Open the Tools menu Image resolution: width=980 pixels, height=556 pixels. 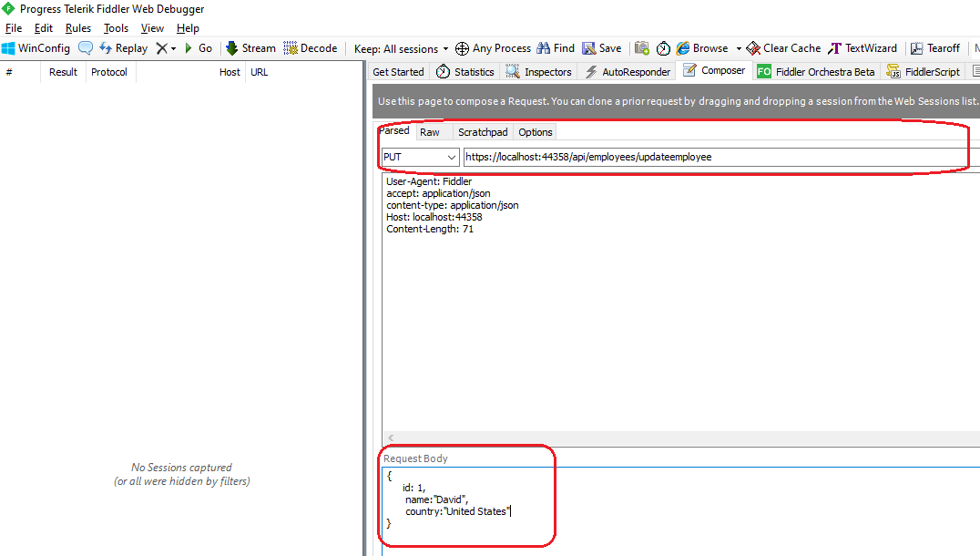coord(116,28)
